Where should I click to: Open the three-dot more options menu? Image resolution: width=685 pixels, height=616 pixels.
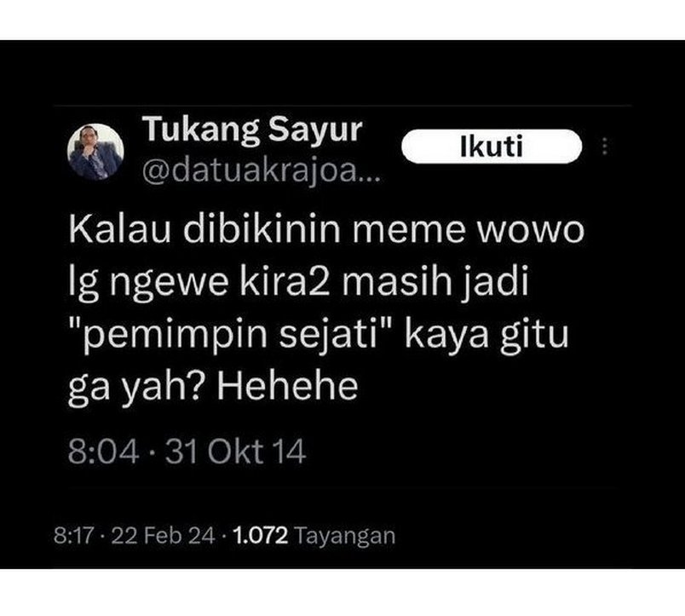[605, 147]
